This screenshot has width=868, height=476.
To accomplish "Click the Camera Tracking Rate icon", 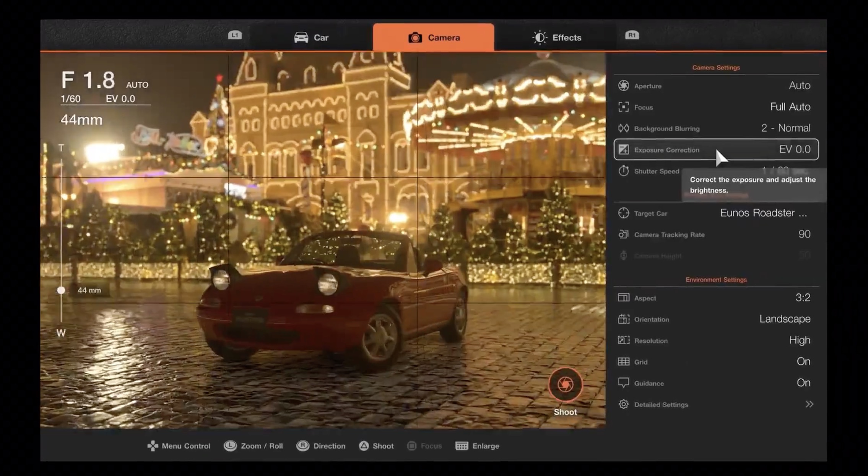I will 624,234.
